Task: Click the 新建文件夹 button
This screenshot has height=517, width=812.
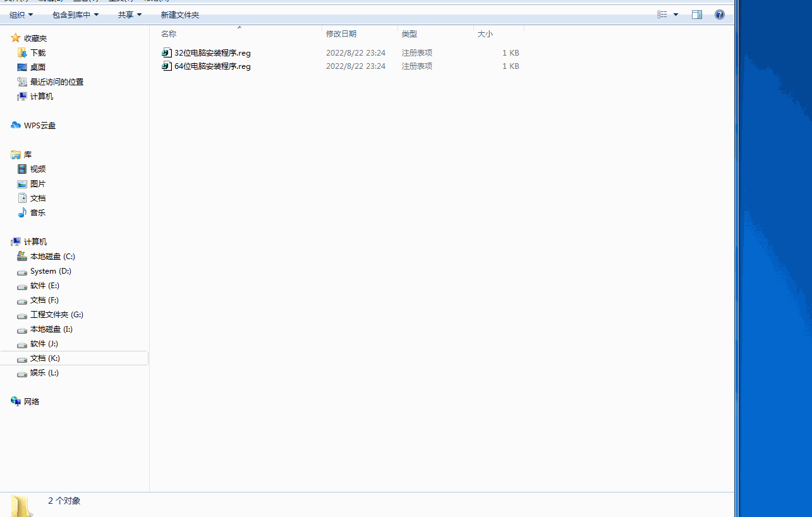Action: coord(180,15)
